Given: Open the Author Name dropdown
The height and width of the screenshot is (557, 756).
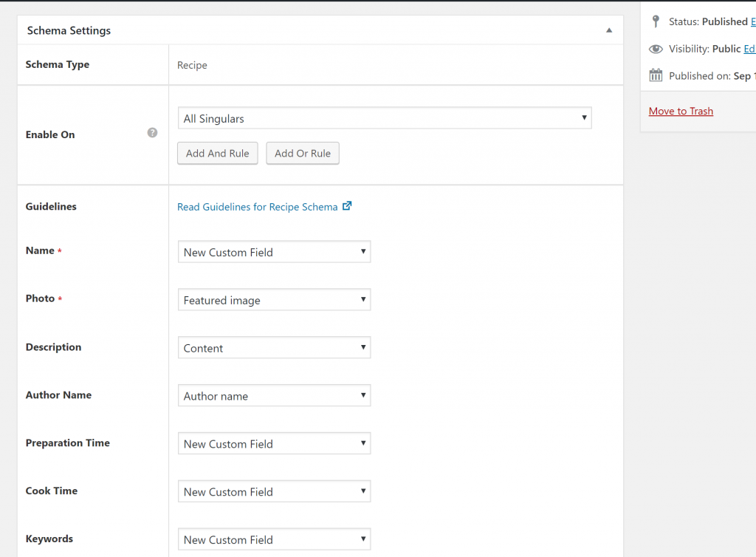Looking at the screenshot, I should click(x=274, y=396).
